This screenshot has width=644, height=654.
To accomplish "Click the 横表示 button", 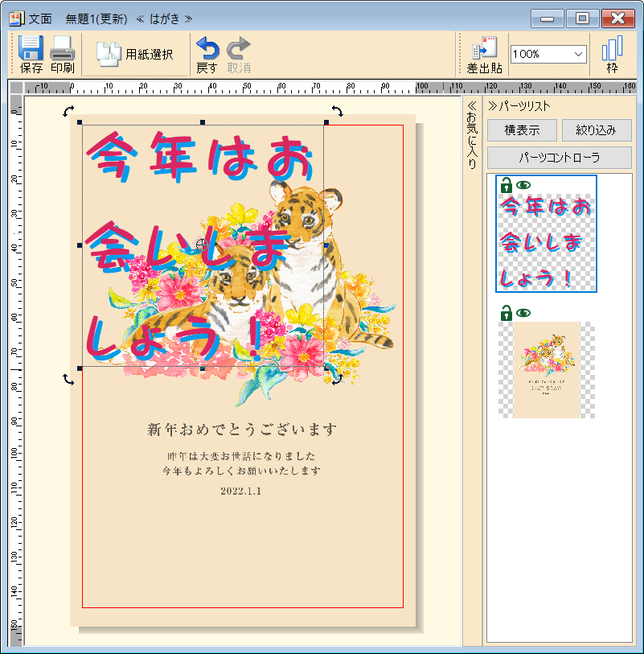I will click(x=521, y=130).
